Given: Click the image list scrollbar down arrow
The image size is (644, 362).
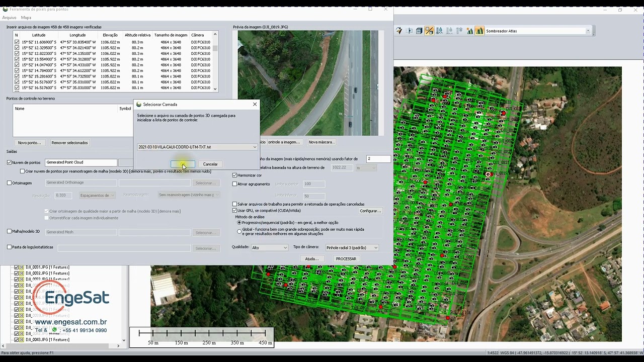Looking at the screenshot, I should [x=215, y=89].
